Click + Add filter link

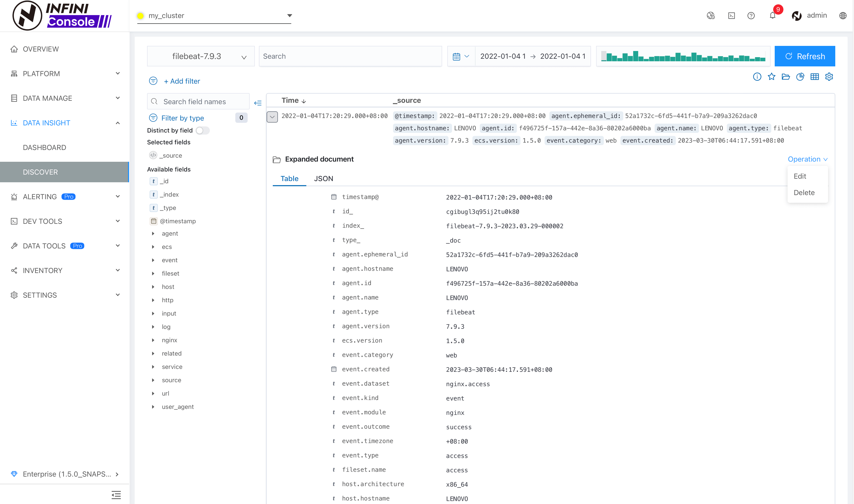point(182,81)
